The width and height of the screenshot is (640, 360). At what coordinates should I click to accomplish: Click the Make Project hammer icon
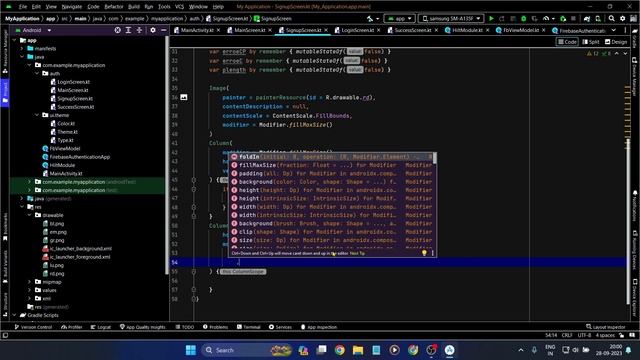click(x=370, y=18)
